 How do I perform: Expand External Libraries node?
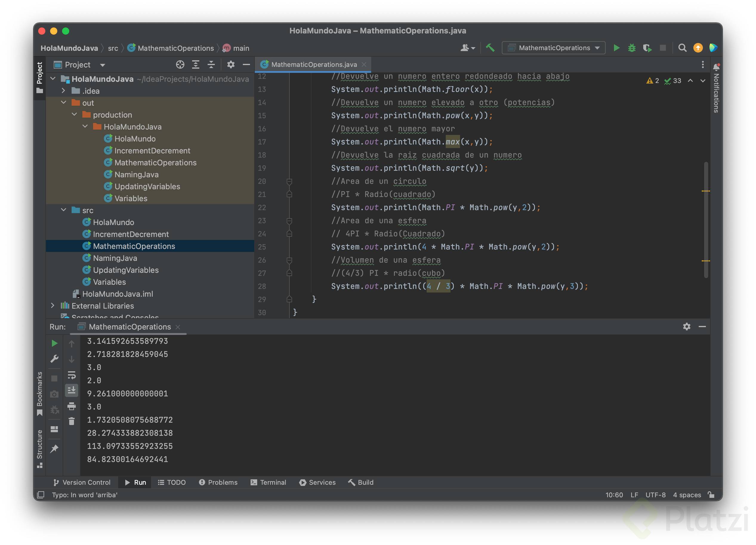click(53, 306)
